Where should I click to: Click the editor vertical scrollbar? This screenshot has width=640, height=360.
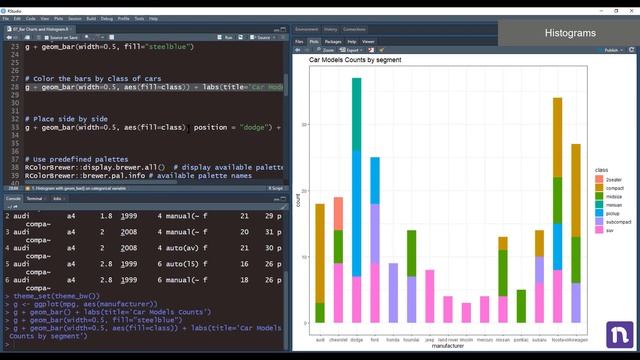286,85
